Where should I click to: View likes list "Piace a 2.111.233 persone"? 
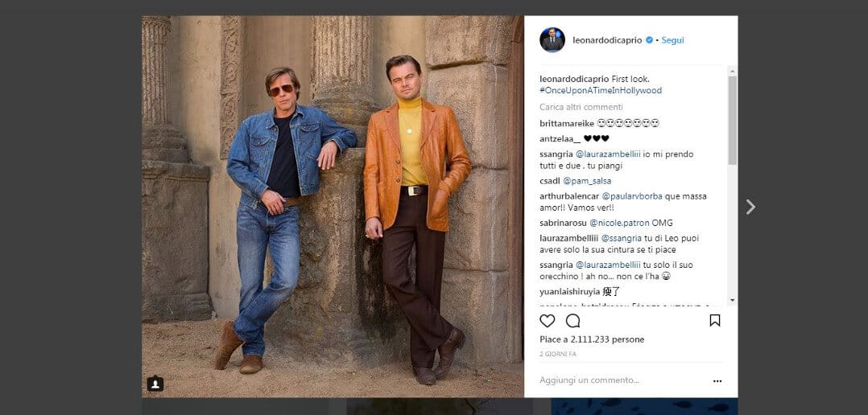click(592, 339)
